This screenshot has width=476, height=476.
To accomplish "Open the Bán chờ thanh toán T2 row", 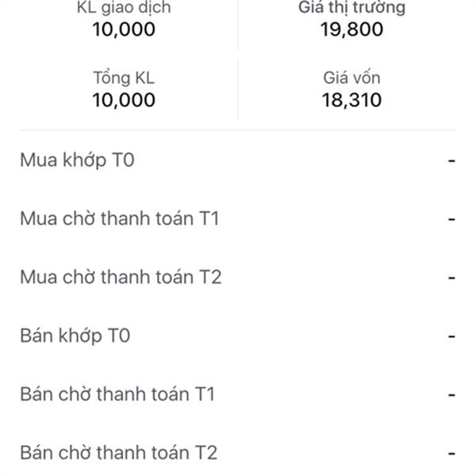I will coord(238,453).
